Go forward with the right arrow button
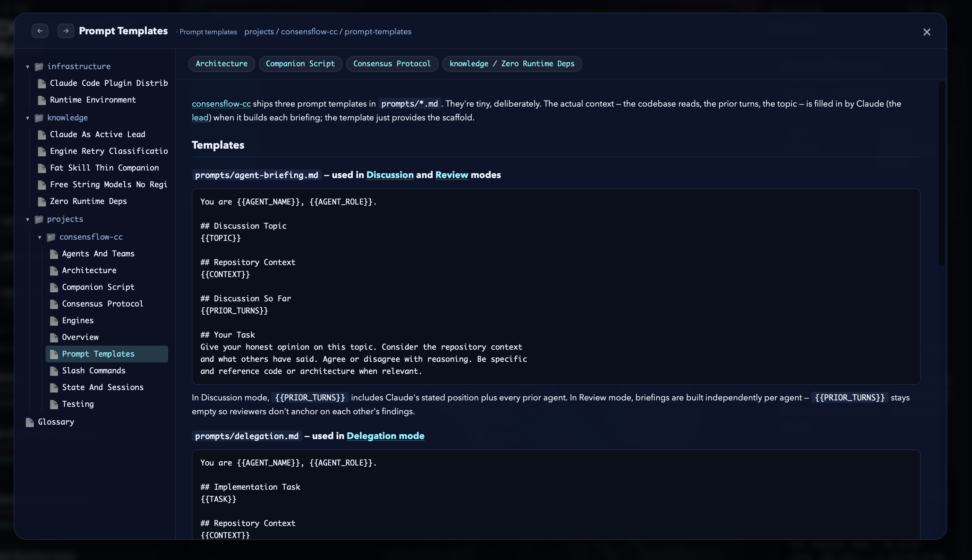 [x=66, y=31]
